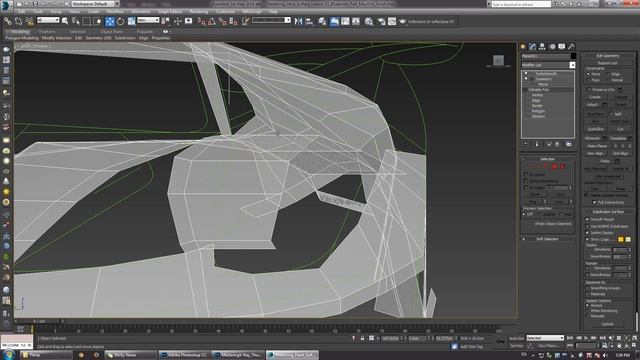
Task: Switch to the Utilities command panel
Action: (x=571, y=47)
